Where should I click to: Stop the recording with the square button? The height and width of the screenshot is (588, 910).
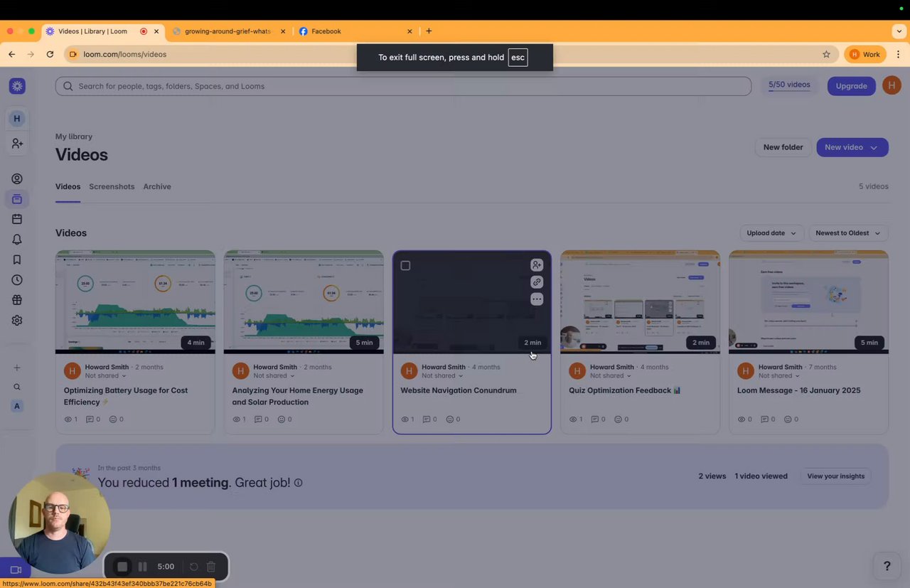(122, 567)
